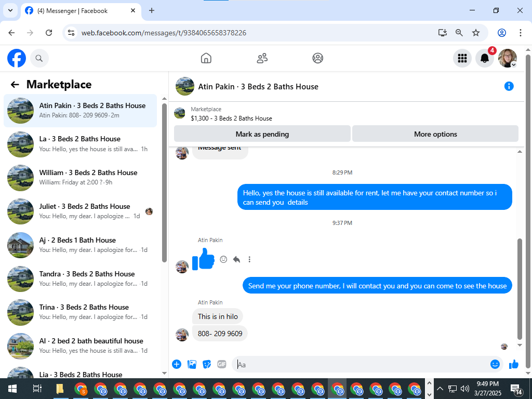Open Chrome profile icon
The width and height of the screenshot is (532, 399).
click(502, 33)
